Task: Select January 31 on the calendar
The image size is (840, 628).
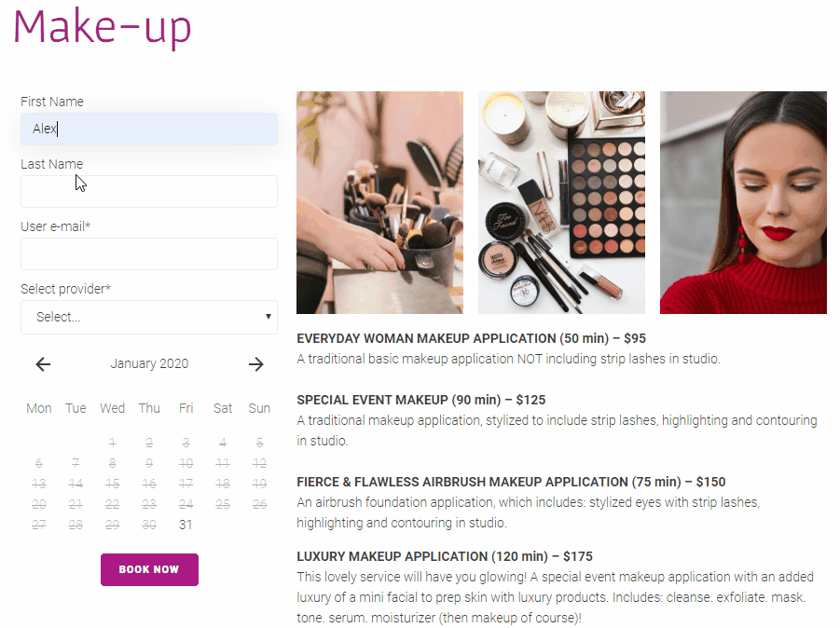Action: (x=186, y=525)
